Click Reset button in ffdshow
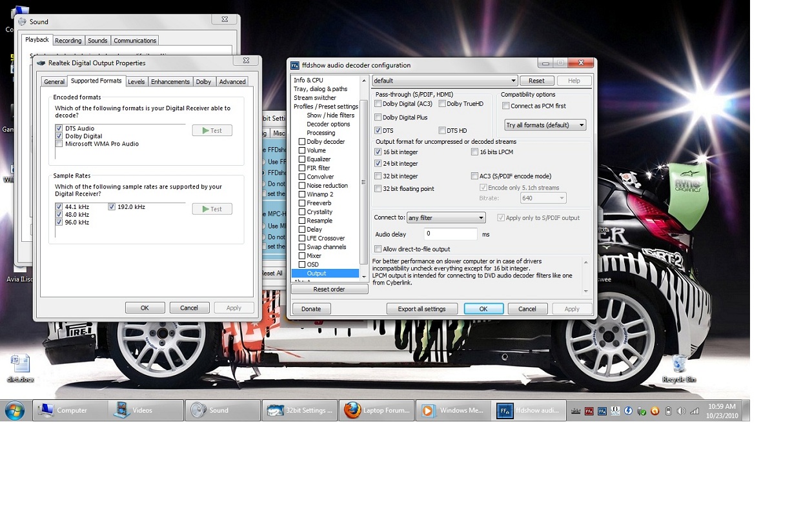The height and width of the screenshot is (507, 812). 536,81
